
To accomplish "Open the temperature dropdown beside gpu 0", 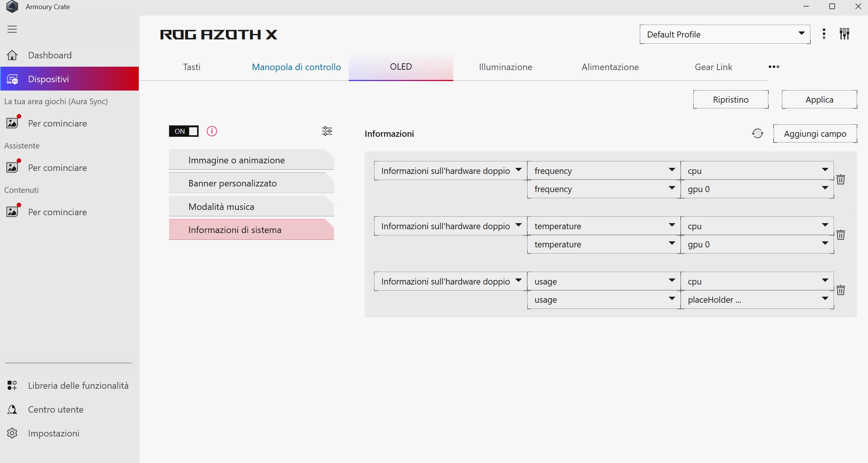I will click(604, 244).
